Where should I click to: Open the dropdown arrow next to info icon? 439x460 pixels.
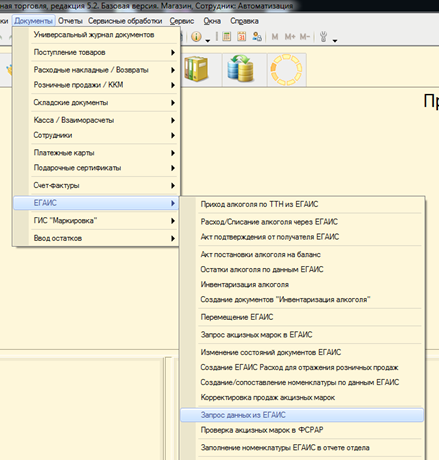(x=207, y=41)
